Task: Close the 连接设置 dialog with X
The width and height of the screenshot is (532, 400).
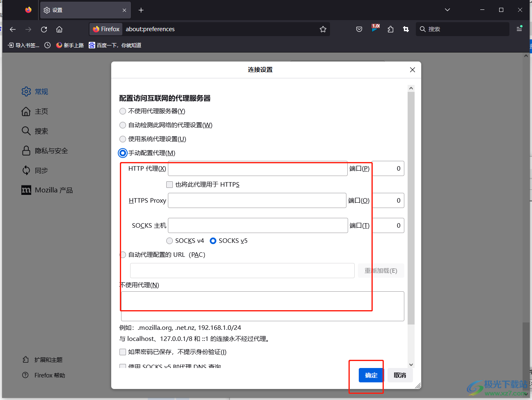Action: coord(413,70)
